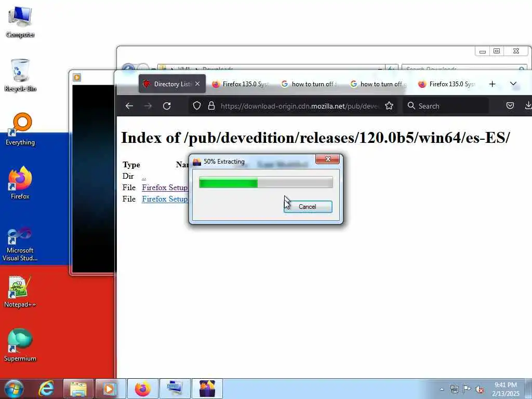
Task: Switch to last Firefox 135.0 System tab
Action: [x=447, y=84]
